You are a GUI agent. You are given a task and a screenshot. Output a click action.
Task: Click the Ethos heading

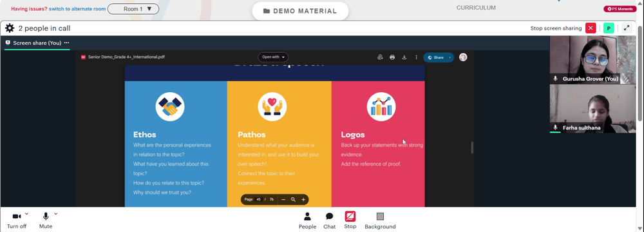click(x=144, y=135)
